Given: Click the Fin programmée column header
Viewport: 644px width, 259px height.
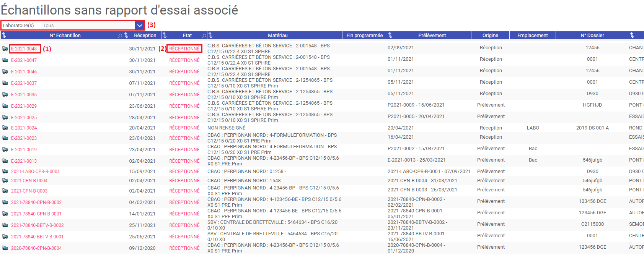Looking at the screenshot, I should (365, 36).
